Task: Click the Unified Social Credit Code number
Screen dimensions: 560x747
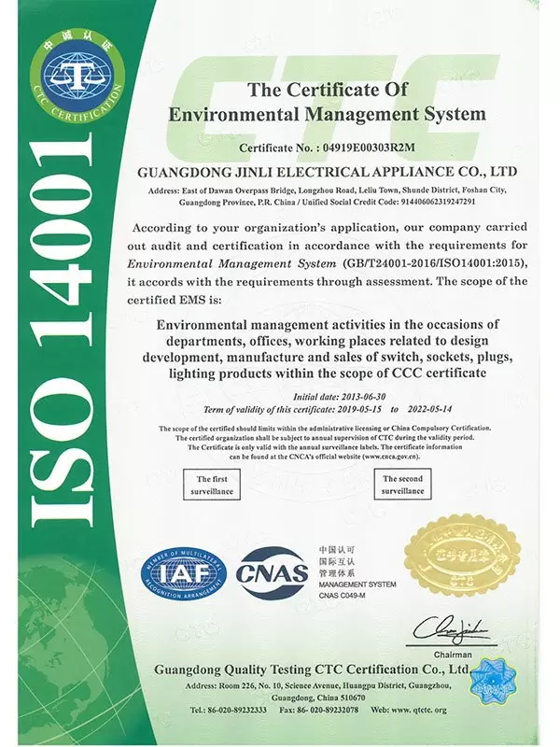Action: [438, 202]
